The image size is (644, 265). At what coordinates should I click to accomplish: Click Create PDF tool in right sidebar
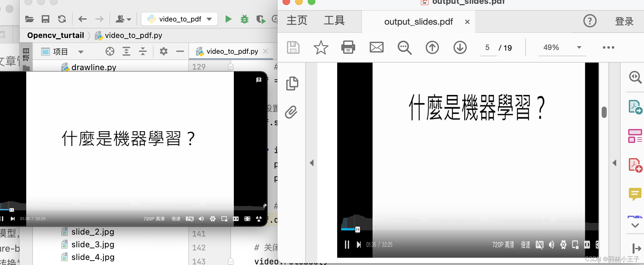pyautogui.click(x=635, y=165)
